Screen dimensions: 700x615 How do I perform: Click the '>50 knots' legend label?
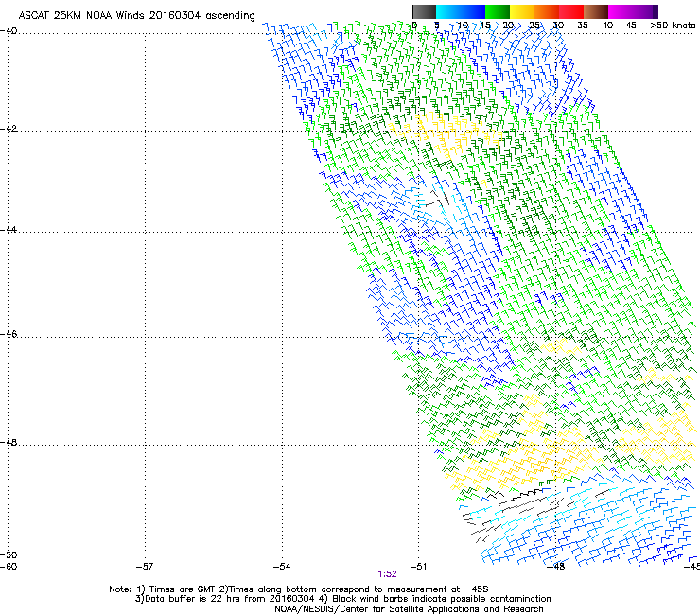pyautogui.click(x=673, y=26)
